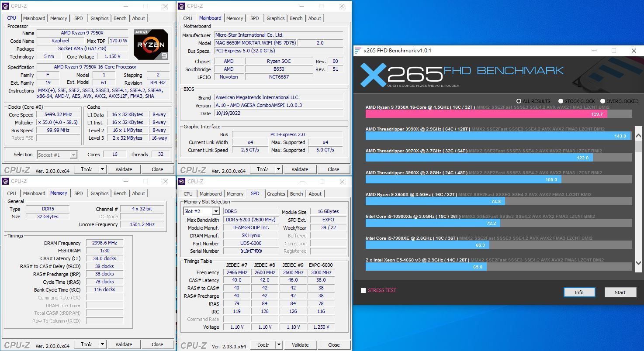Click the Threadripper 3960X 105.0 result bar
The height and width of the screenshot is (351, 644).
coord(464,179)
